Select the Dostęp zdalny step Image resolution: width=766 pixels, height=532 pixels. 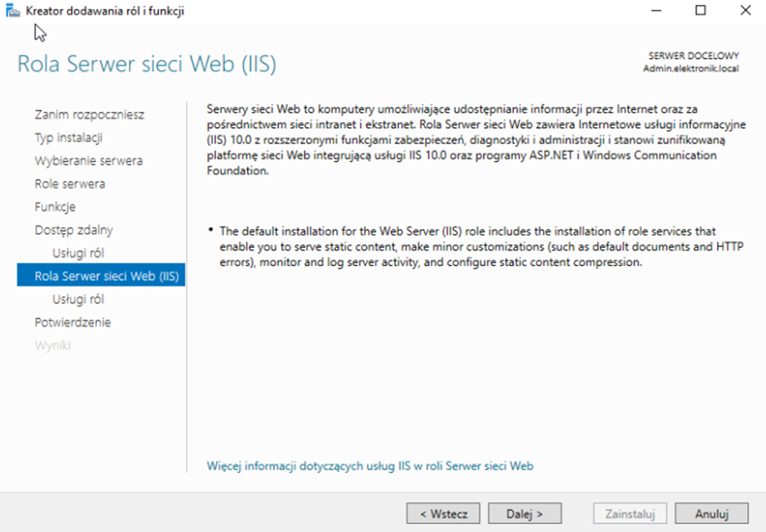click(73, 230)
